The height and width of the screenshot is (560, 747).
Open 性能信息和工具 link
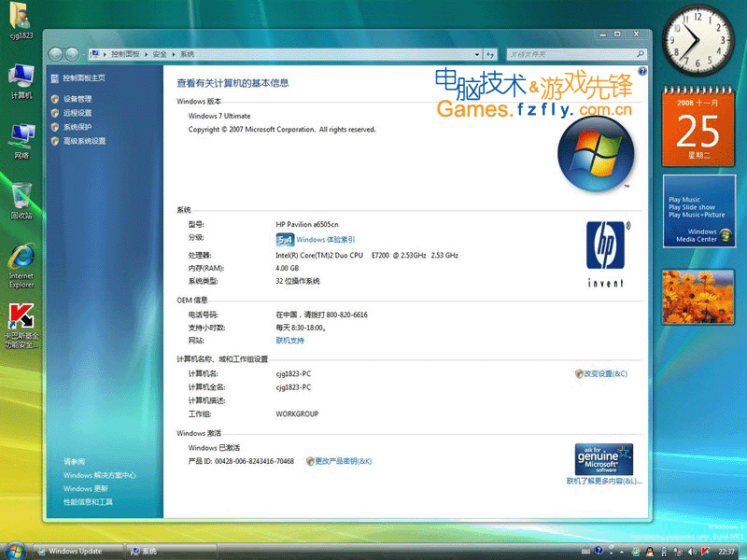88,502
